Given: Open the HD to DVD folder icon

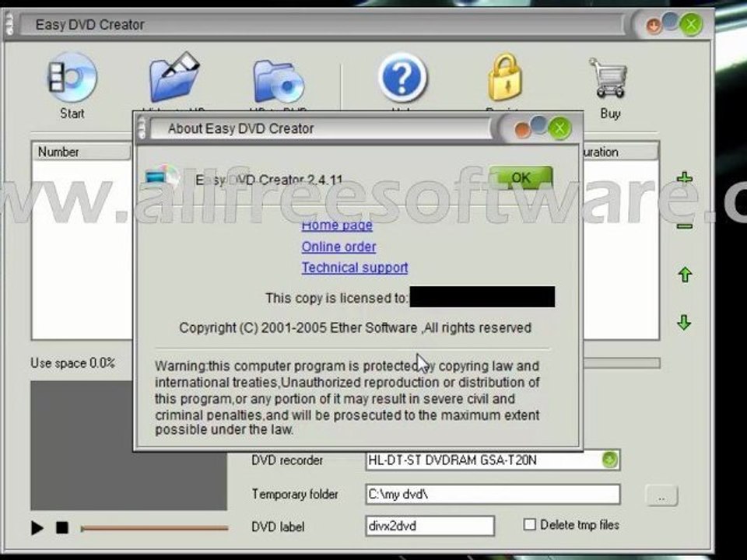Looking at the screenshot, I should click(x=279, y=81).
